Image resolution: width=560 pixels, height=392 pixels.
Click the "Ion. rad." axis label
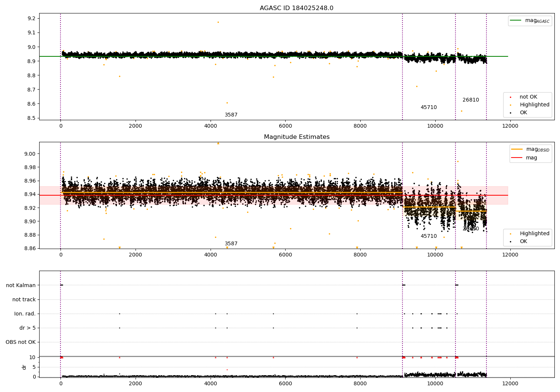[x=25, y=314]
